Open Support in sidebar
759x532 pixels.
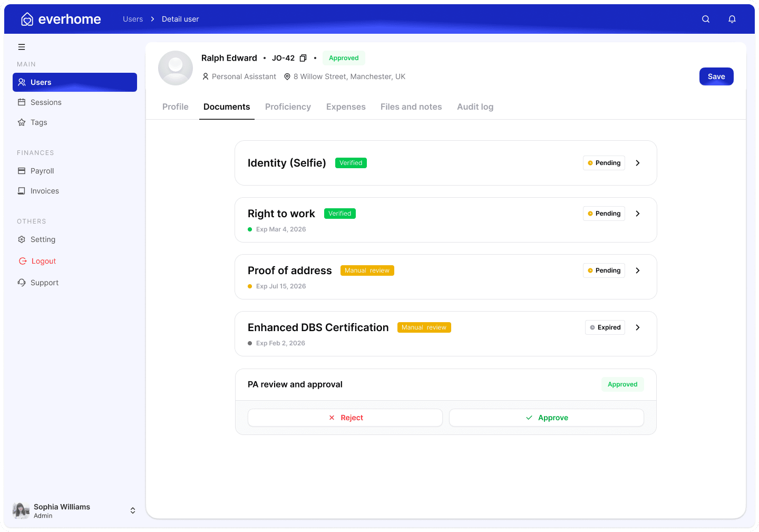pyautogui.click(x=75, y=283)
